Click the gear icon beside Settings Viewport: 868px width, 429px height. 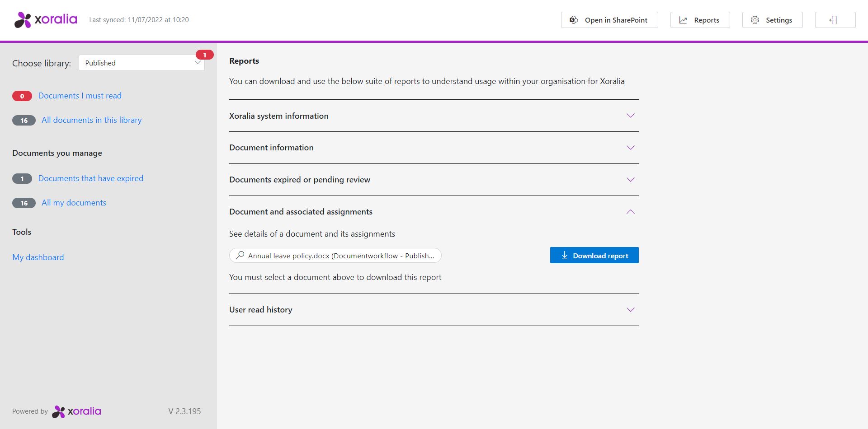pyautogui.click(x=755, y=20)
